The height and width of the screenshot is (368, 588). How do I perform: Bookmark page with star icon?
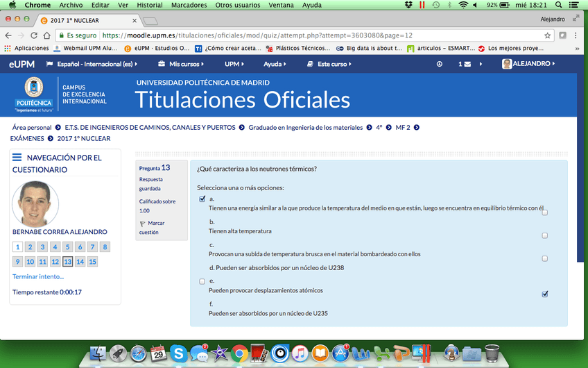547,35
